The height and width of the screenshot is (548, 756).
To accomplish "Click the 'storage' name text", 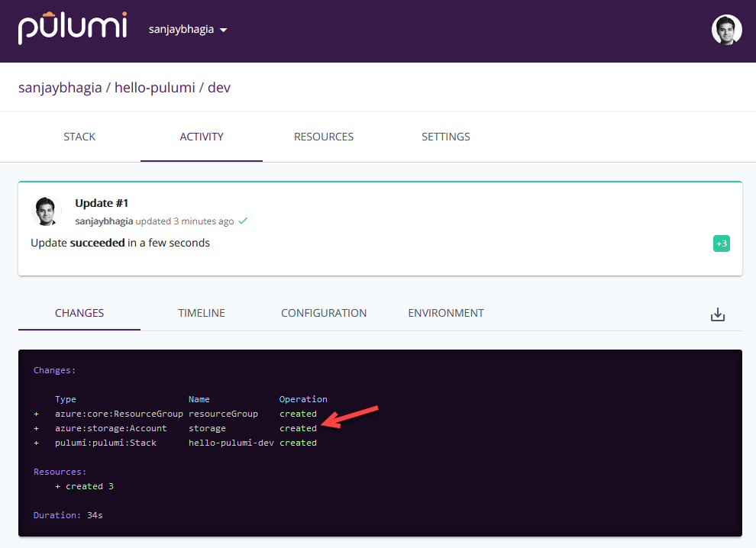I will 207,428.
